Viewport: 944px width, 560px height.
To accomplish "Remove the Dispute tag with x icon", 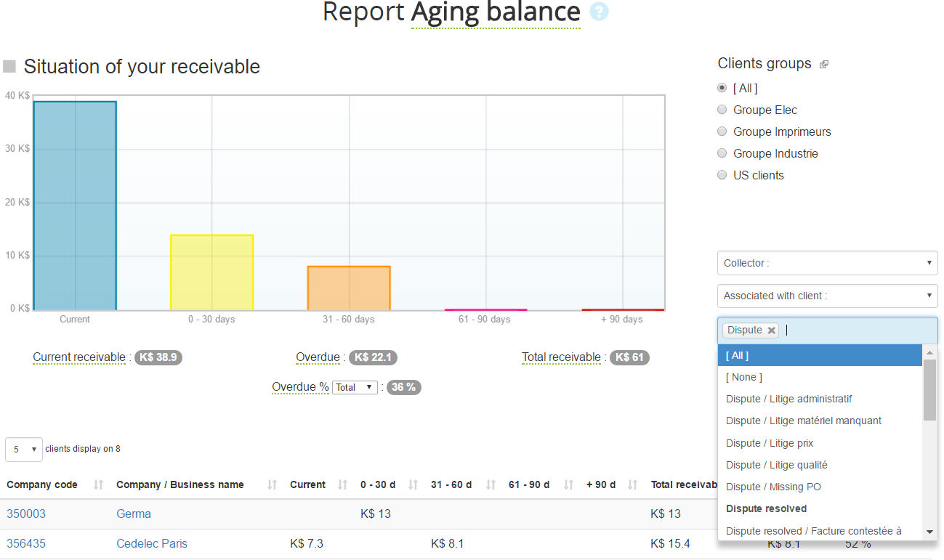I will 771,330.
